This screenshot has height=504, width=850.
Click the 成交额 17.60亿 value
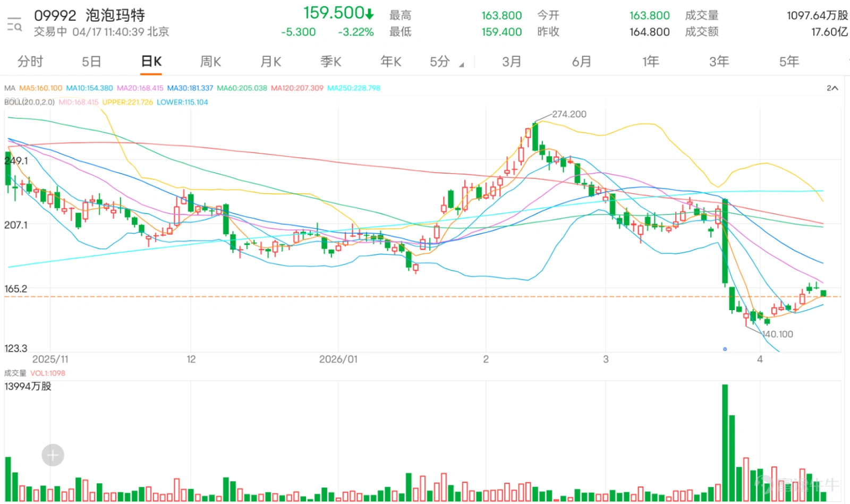pos(829,32)
